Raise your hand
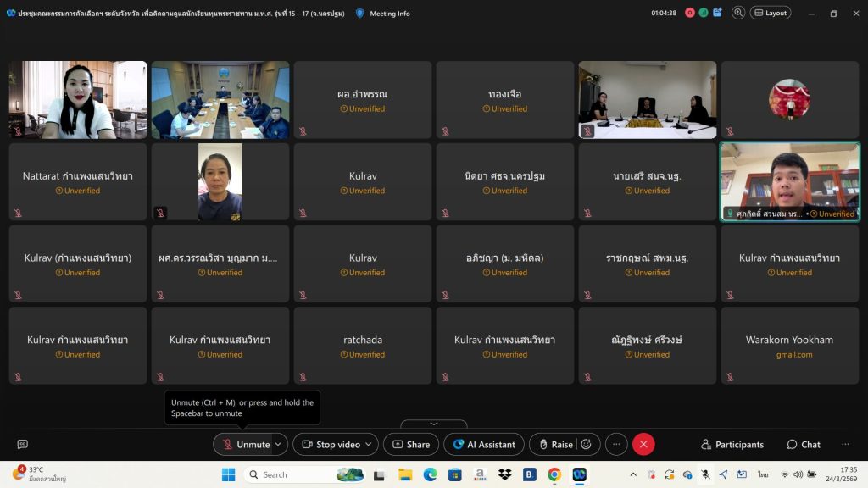 [554, 445]
